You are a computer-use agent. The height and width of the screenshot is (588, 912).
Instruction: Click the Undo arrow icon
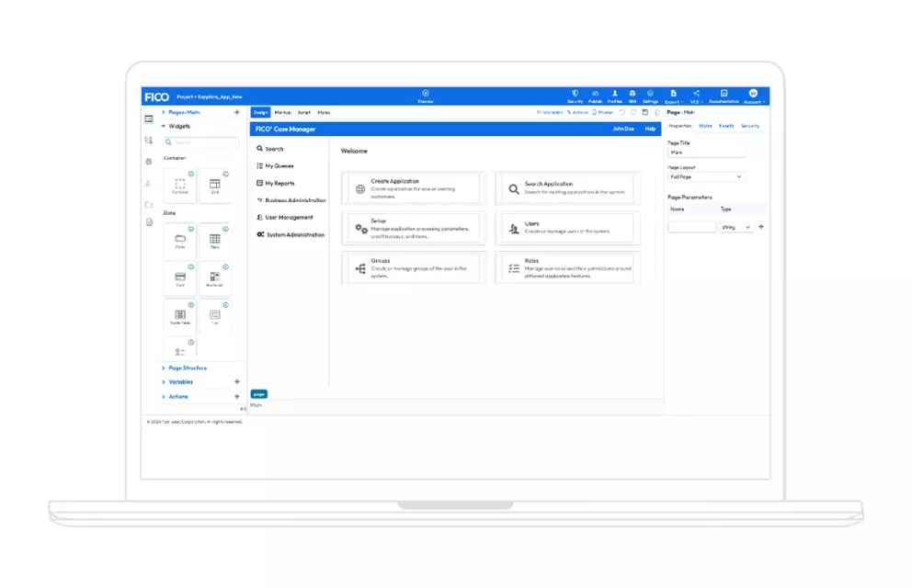pyautogui.click(x=622, y=112)
